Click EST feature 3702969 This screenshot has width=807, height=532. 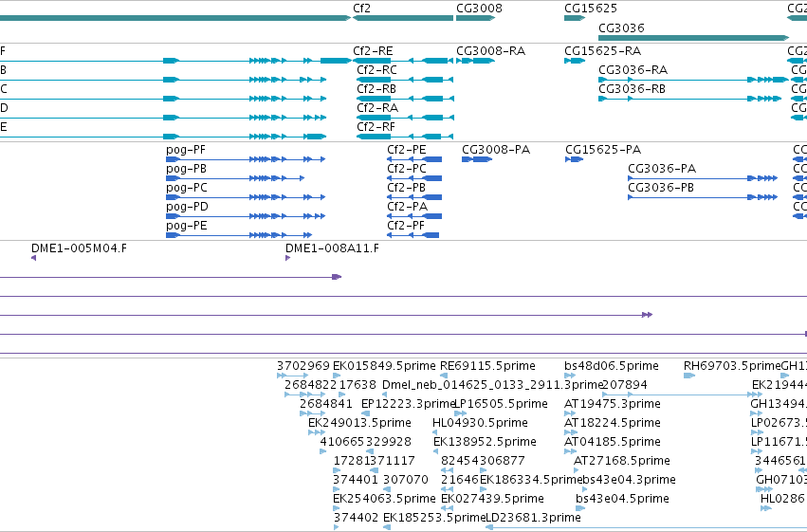[292, 376]
